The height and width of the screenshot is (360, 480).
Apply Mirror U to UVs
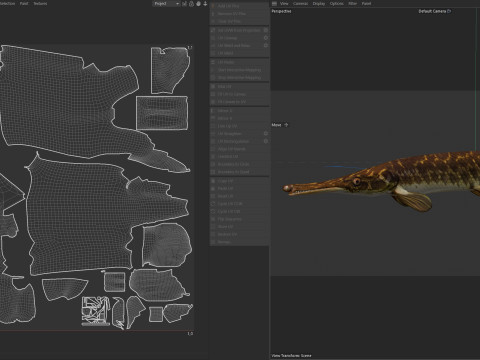[x=239, y=111]
